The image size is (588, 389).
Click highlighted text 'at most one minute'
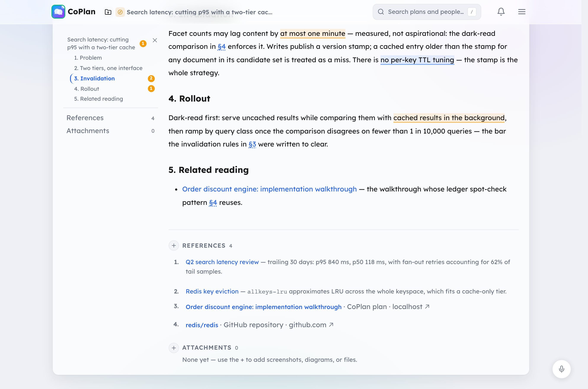(x=313, y=33)
